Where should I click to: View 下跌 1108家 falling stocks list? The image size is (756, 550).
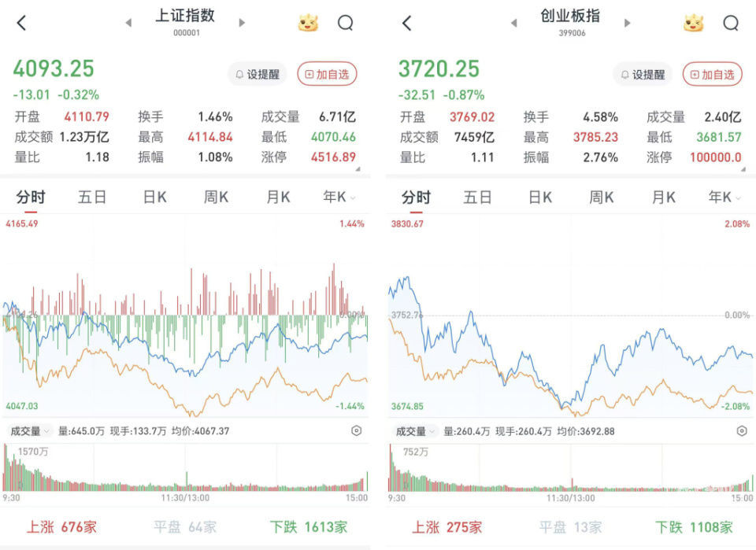pyautogui.click(x=693, y=526)
